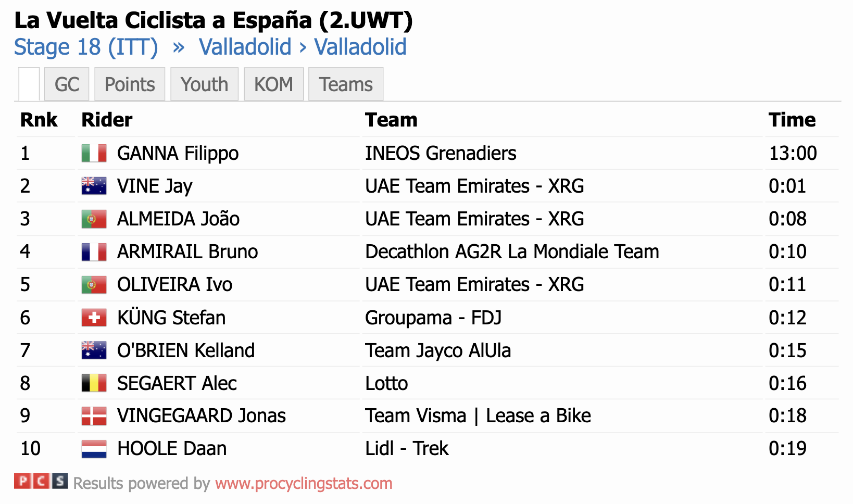
Task: Click the Portuguese flag beside Almeida João
Action: 94,219
